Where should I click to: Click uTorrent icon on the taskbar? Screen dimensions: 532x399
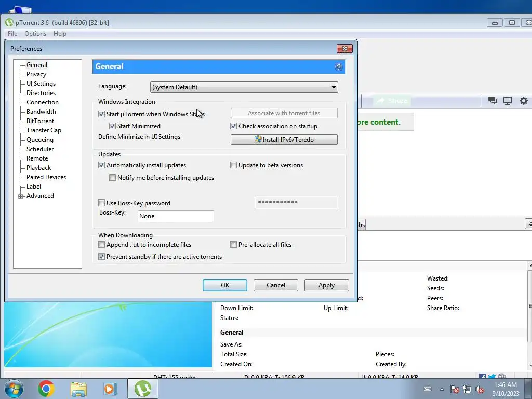(x=142, y=389)
